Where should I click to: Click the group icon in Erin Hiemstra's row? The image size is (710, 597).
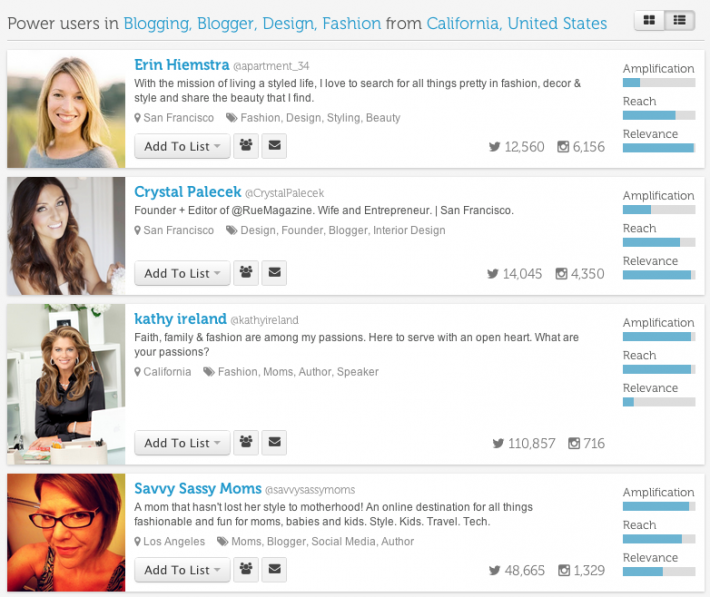(x=246, y=146)
